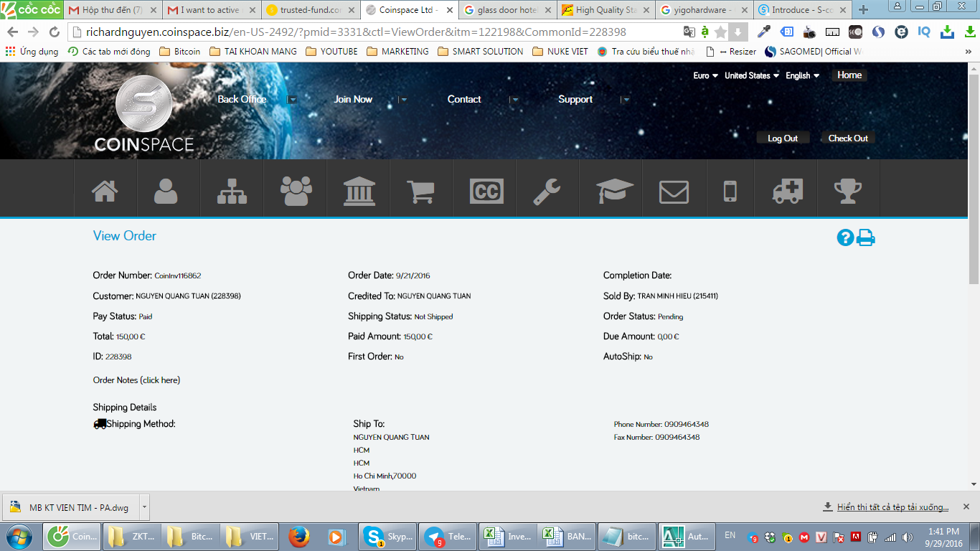Open the Contact menu item
The image size is (980, 551).
pyautogui.click(x=464, y=99)
